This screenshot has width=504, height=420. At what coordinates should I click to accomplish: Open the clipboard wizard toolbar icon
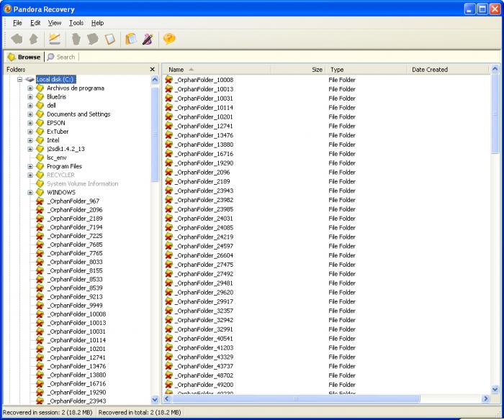coord(131,39)
